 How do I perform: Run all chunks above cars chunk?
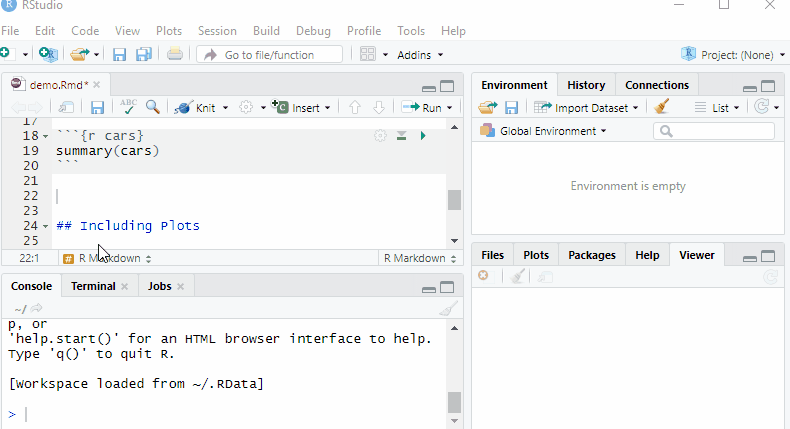(x=402, y=136)
